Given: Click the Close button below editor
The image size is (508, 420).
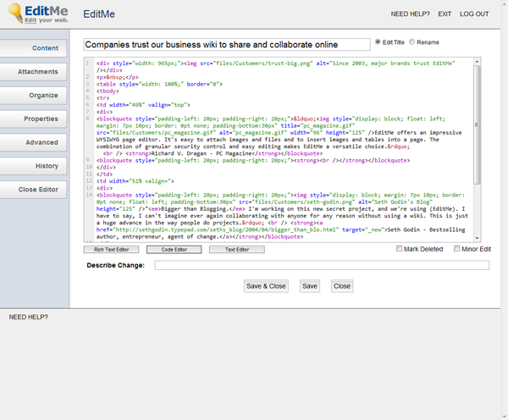Looking at the screenshot, I should tap(342, 286).
